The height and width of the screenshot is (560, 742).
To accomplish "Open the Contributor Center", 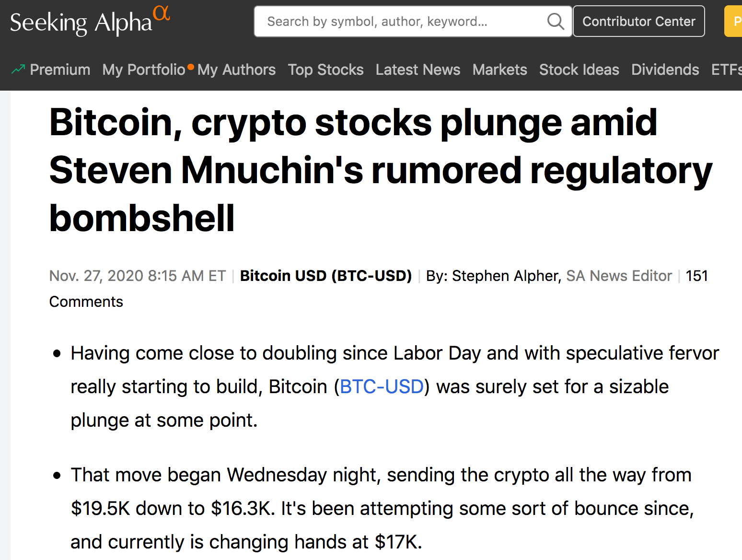I will 638,22.
